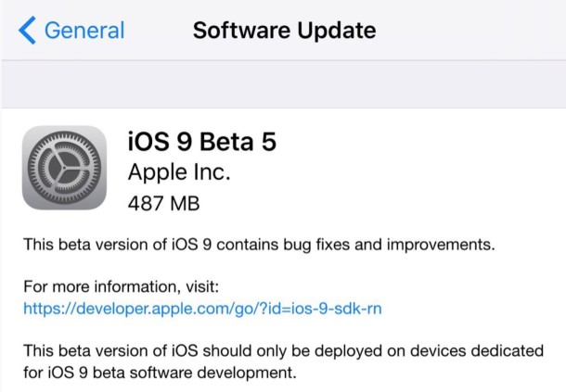Tap the Software Update page title
The width and height of the screenshot is (566, 392).
[284, 31]
